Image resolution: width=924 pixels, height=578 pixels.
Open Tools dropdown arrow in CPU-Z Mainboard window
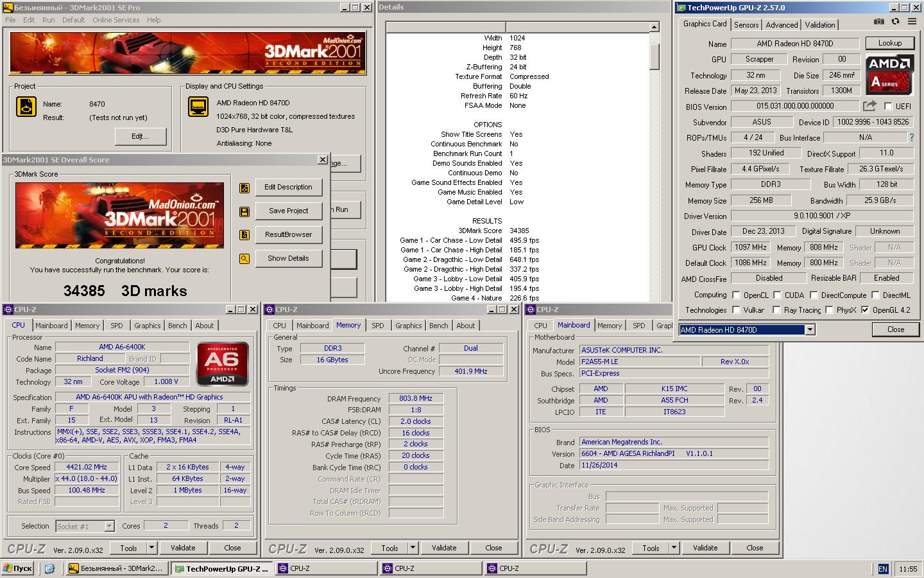[674, 548]
